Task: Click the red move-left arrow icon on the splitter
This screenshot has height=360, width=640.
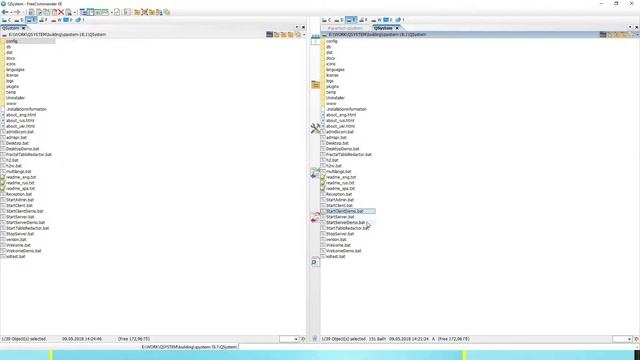Action: (315, 218)
